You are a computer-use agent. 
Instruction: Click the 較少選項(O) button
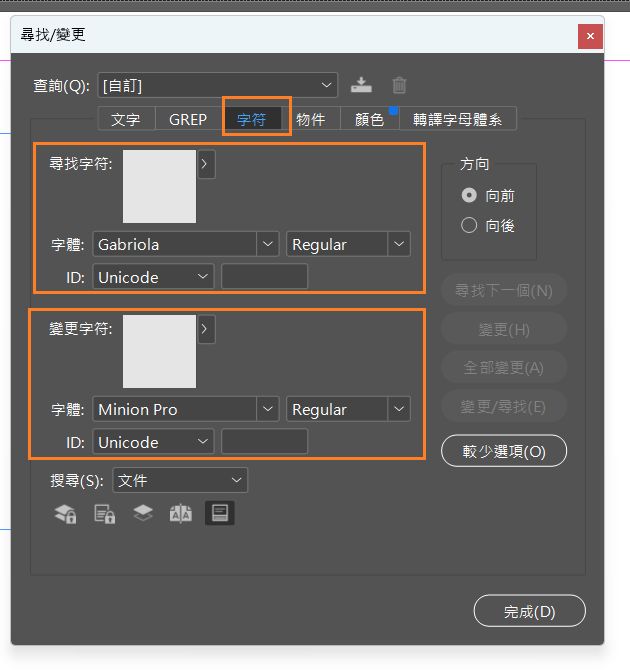(x=504, y=451)
